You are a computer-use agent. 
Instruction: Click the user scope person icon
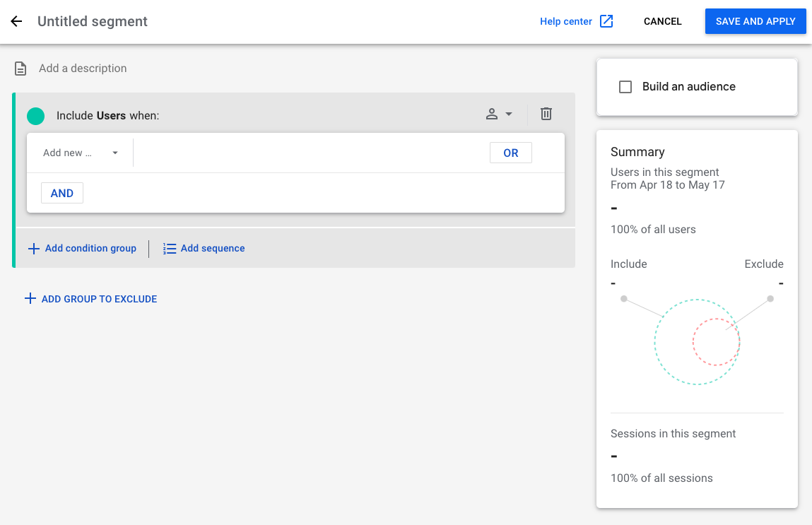[492, 114]
